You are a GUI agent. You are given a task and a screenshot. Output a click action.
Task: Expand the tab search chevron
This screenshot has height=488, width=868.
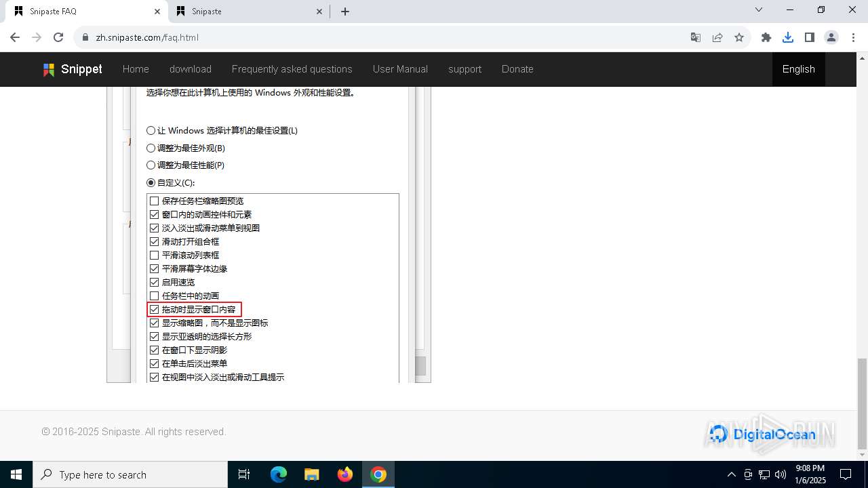(759, 10)
